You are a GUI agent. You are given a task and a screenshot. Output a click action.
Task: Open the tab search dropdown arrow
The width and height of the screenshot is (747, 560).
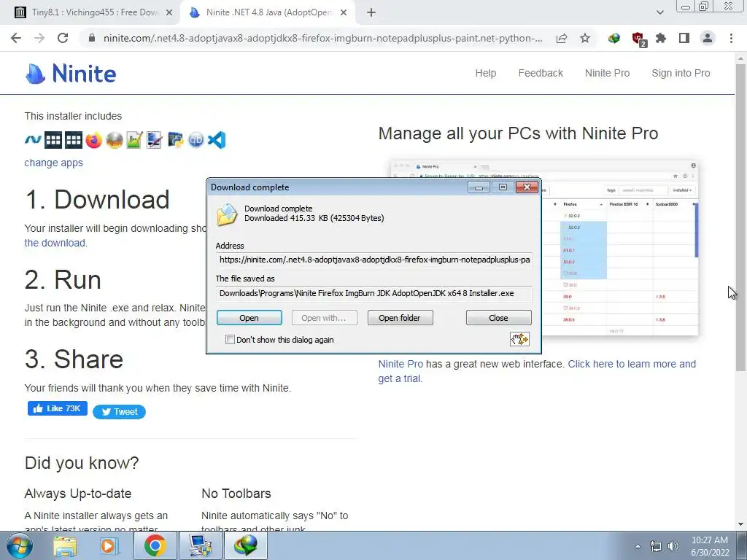pyautogui.click(x=659, y=12)
